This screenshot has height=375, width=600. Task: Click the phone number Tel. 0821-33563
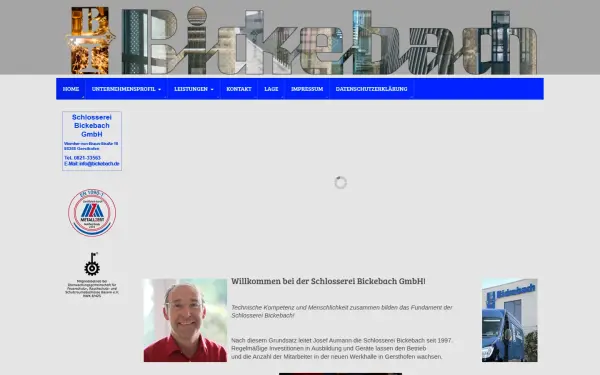tap(82, 158)
